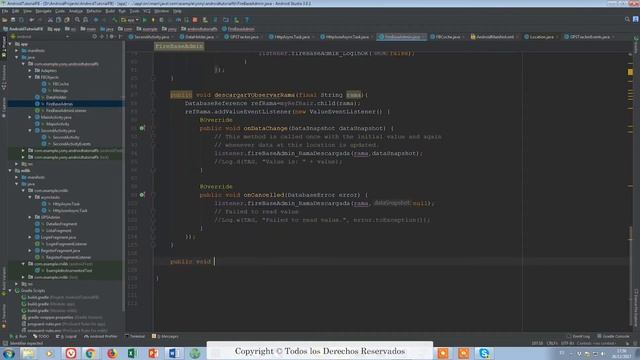Collapse the SecondActivity.java tree node
This screenshot has height=360, width=640.
30,131
